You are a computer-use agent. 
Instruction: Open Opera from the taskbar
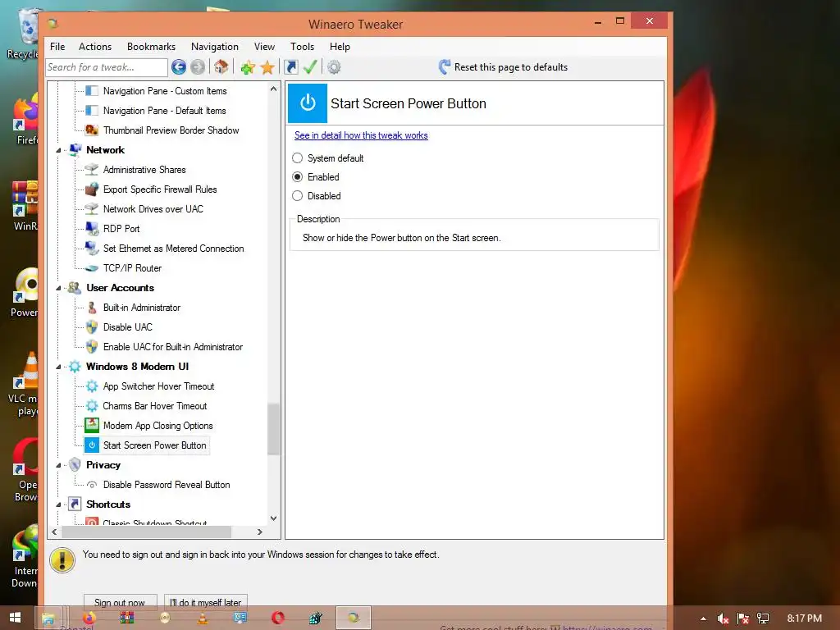[278, 618]
